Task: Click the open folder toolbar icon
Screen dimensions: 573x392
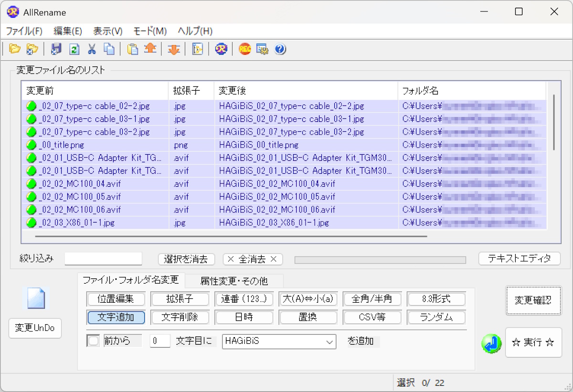Action: tap(15, 49)
